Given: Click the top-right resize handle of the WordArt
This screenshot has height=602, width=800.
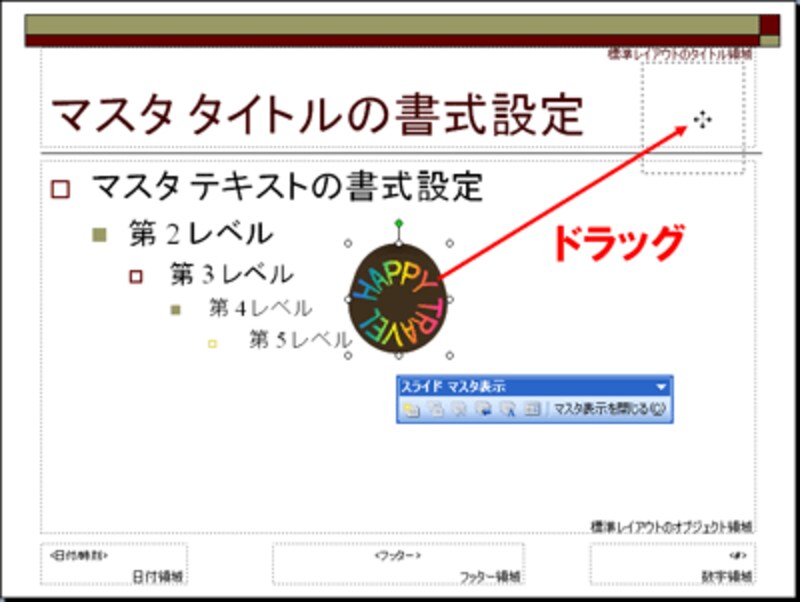Looking at the screenshot, I should tap(449, 244).
